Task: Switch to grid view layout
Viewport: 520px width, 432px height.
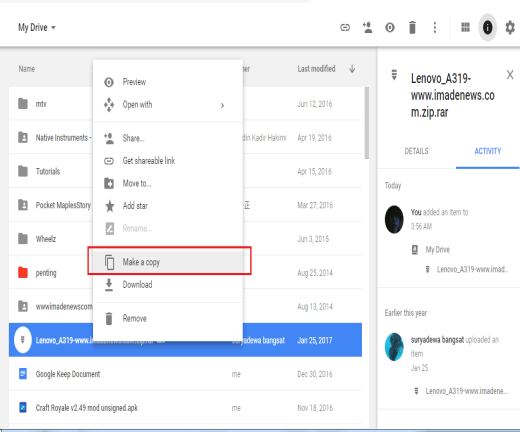Action: [465, 27]
